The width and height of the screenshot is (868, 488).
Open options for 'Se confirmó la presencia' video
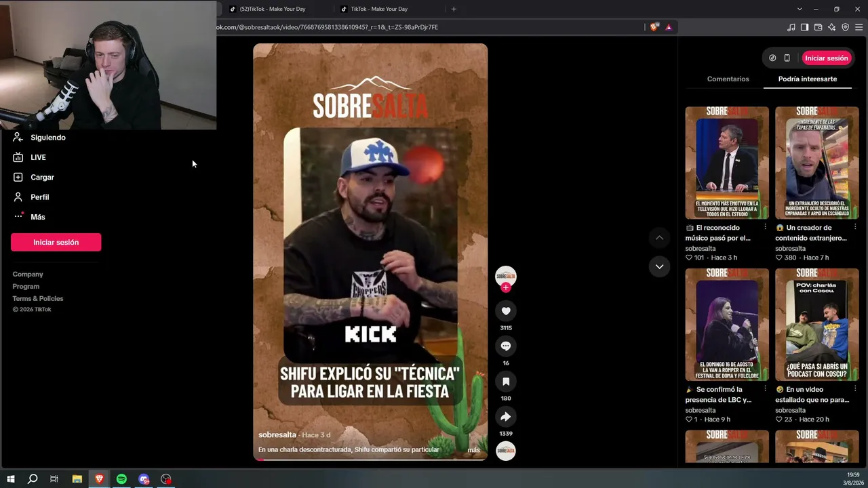[x=766, y=389]
